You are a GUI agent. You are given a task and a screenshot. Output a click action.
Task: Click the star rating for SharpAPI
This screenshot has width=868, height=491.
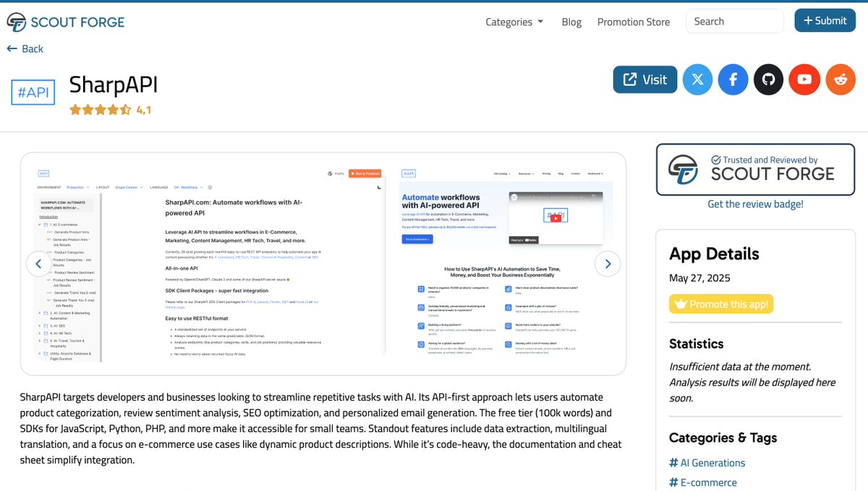pyautogui.click(x=101, y=110)
